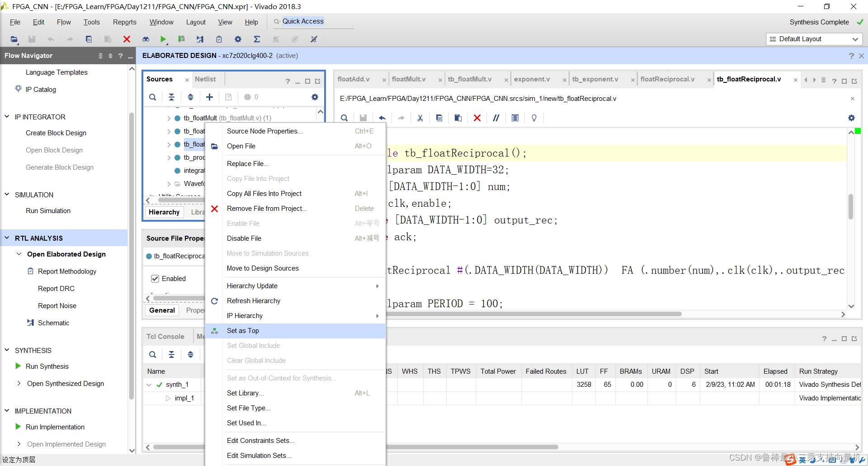Viewport: 868px width, 466px height.
Task: Click the red cancel X in main toolbar
Action: (x=127, y=39)
